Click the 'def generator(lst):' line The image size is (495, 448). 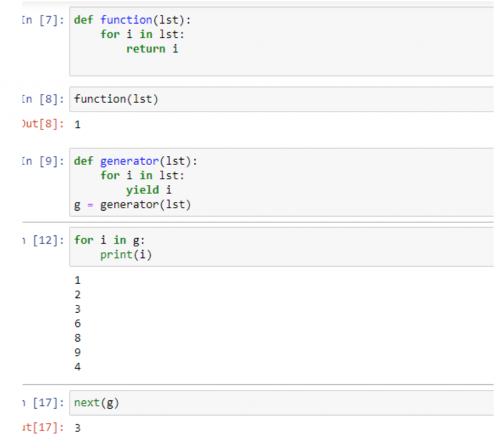pos(135,161)
